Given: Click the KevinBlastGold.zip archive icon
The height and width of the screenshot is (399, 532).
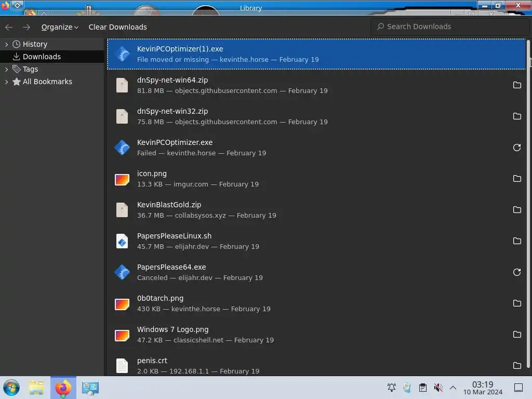Looking at the screenshot, I should click(122, 210).
